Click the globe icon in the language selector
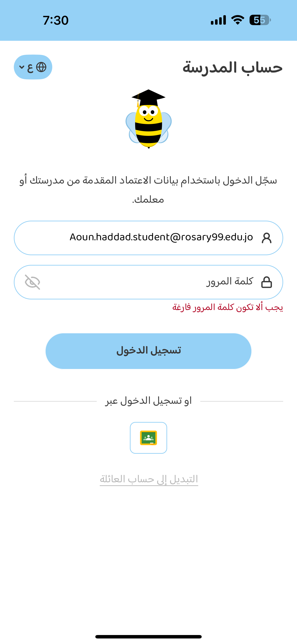 pyautogui.click(x=41, y=67)
